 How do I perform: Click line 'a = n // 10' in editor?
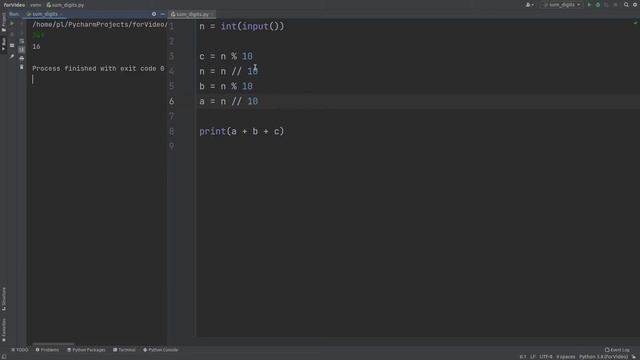coord(229,101)
